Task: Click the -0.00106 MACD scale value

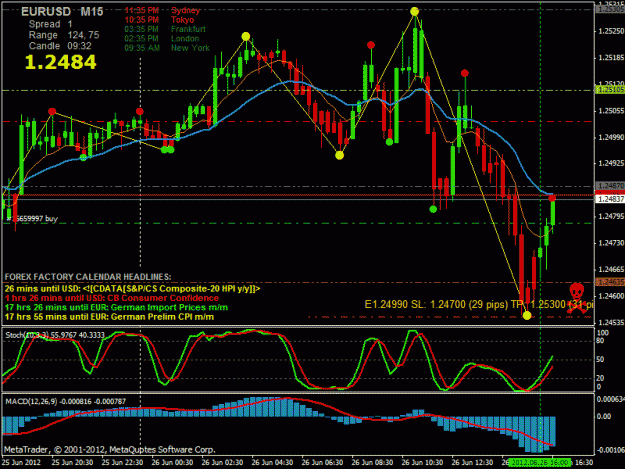Action: tap(611, 450)
